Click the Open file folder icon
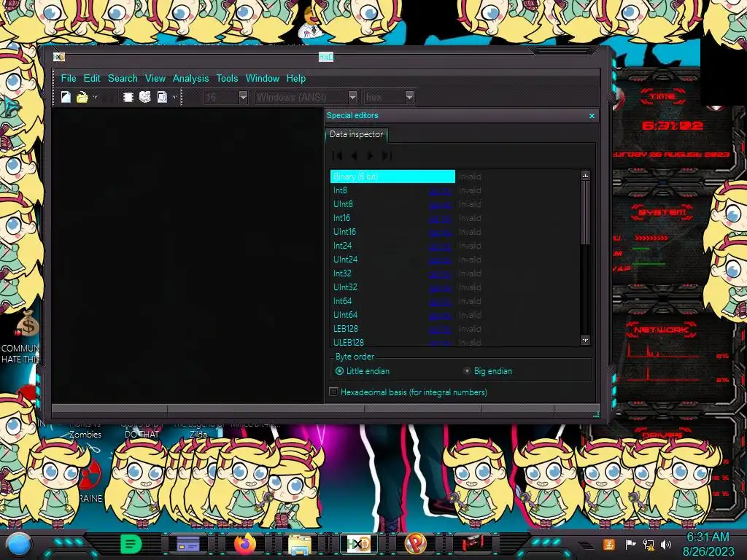Viewport: 747px width, 560px height. coord(82,97)
